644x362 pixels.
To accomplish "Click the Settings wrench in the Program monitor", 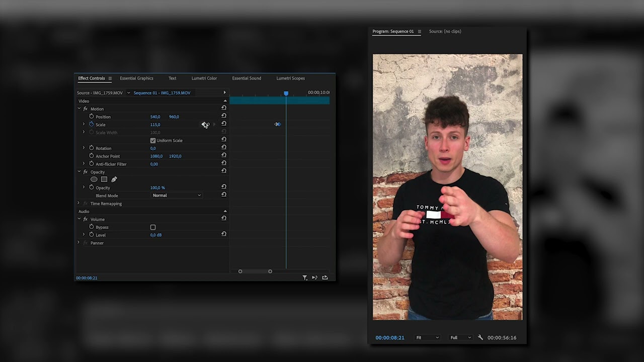I will [480, 337].
